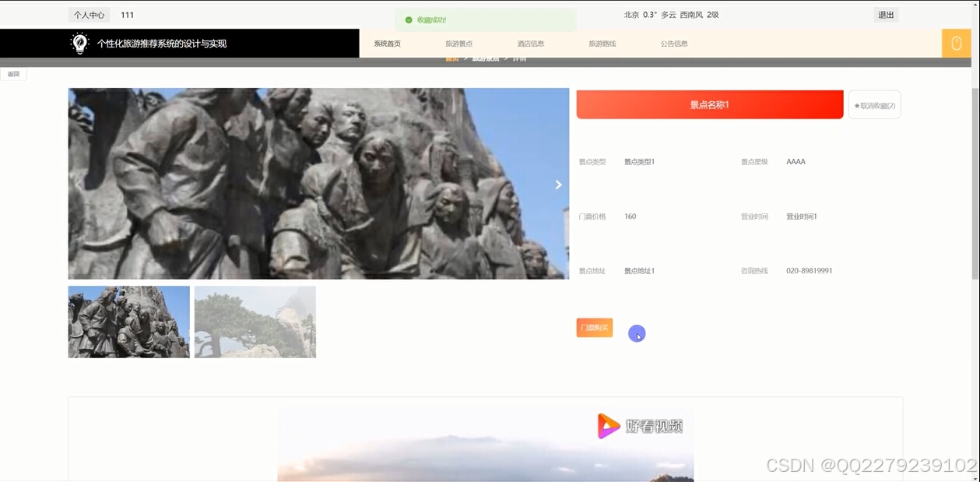Viewport: 980px width, 482px height.
Task: Click the 景点地址1 value
Action: (x=639, y=271)
